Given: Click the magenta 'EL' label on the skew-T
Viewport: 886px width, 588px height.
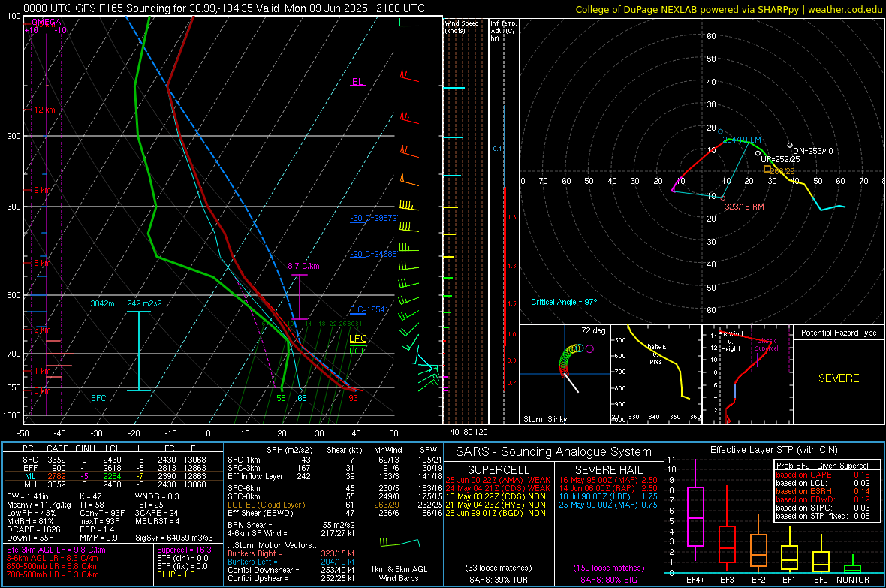Looking at the screenshot, I should point(357,81).
